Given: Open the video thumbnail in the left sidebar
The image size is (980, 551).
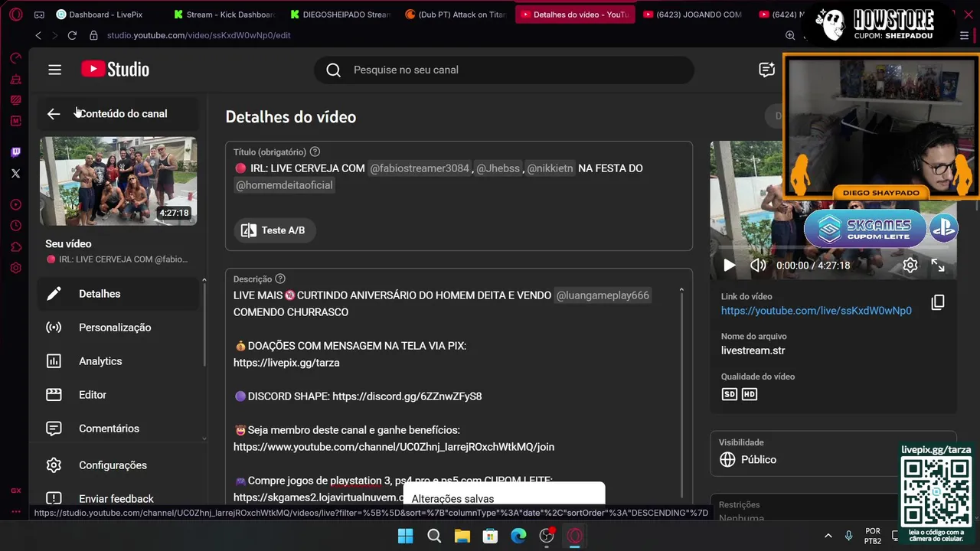Looking at the screenshot, I should pyautogui.click(x=118, y=181).
